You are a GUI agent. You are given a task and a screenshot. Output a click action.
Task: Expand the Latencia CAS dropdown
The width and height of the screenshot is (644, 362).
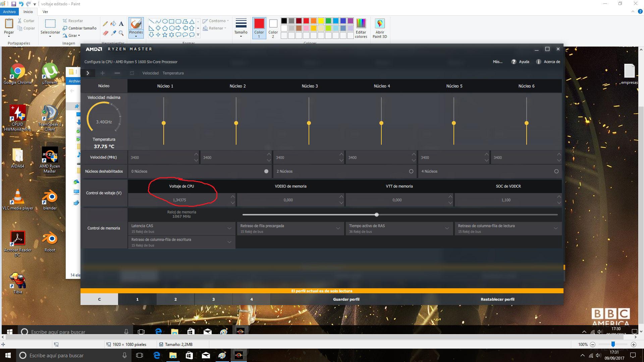point(229,228)
